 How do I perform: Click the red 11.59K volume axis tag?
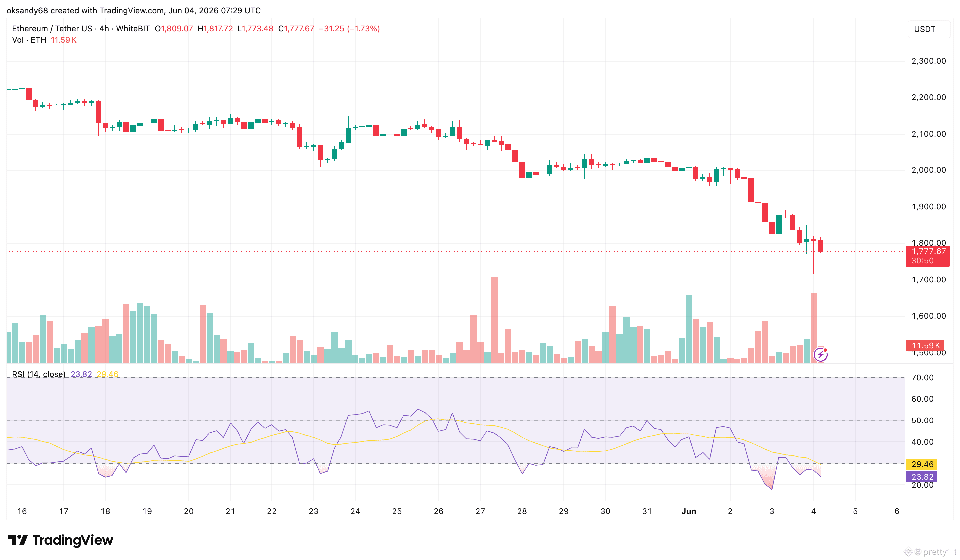coord(925,345)
